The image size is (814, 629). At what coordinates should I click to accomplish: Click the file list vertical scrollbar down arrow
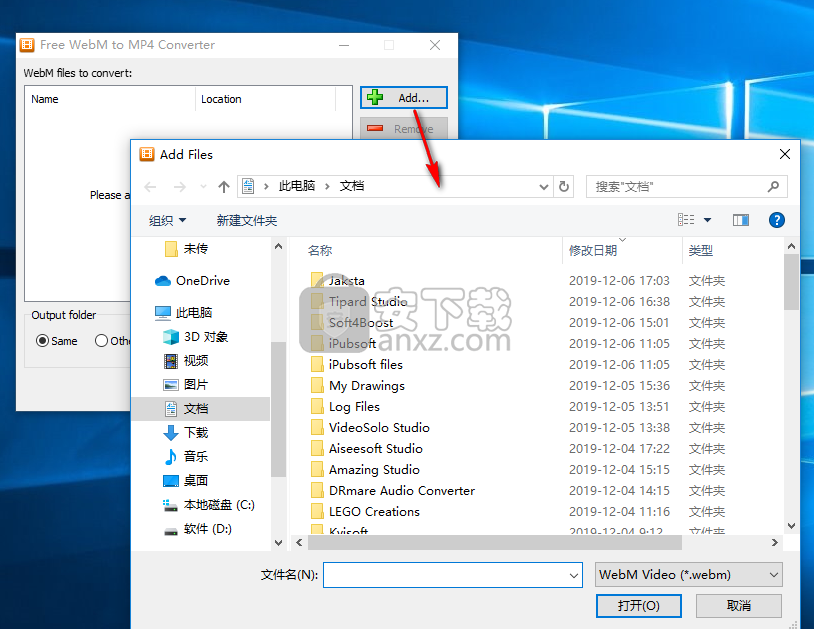(x=791, y=526)
